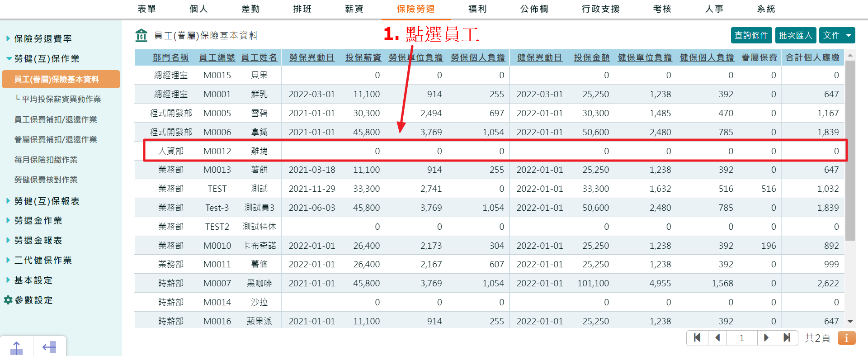This screenshot has width=868, height=356.
Task: Open 勞健保費核對作業 in the sidebar
Action: 46,180
